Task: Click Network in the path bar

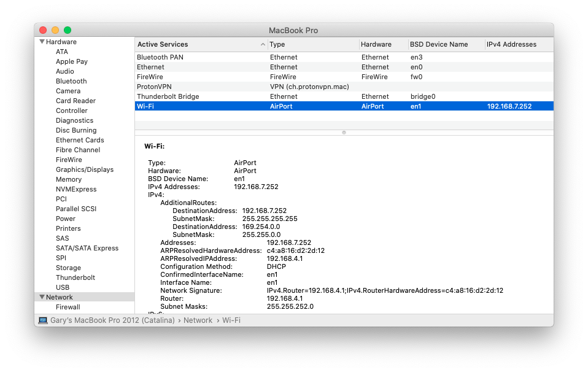Action: [x=198, y=320]
